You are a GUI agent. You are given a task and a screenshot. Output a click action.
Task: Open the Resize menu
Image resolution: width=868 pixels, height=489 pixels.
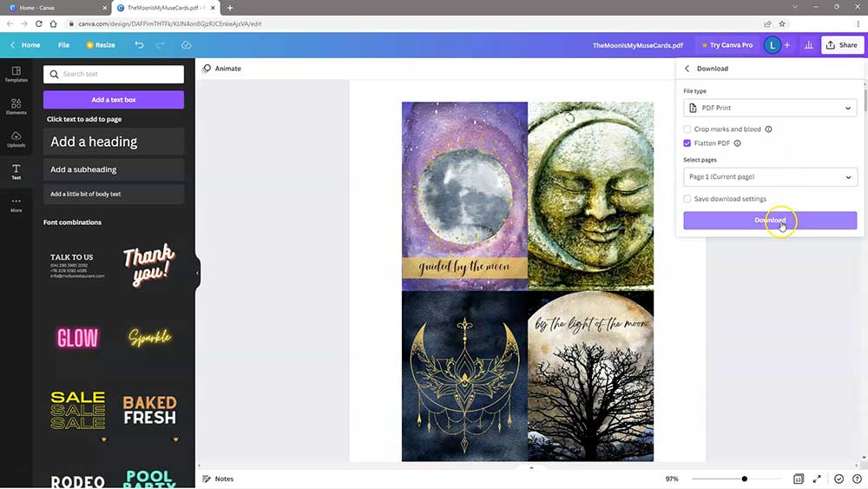click(101, 45)
